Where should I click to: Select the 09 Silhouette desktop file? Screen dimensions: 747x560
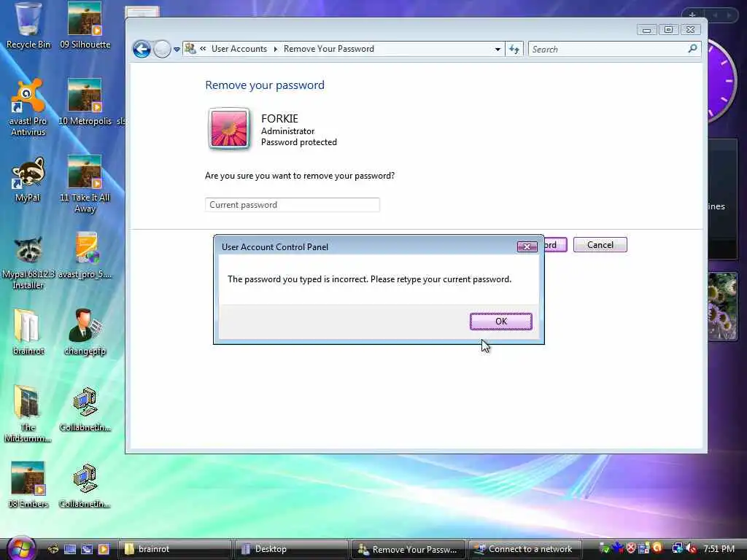pos(85,26)
